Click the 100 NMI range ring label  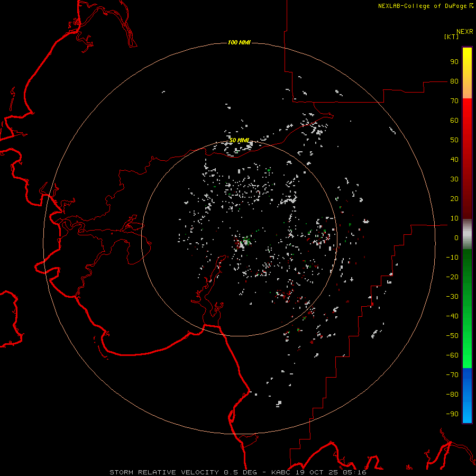[x=239, y=42]
